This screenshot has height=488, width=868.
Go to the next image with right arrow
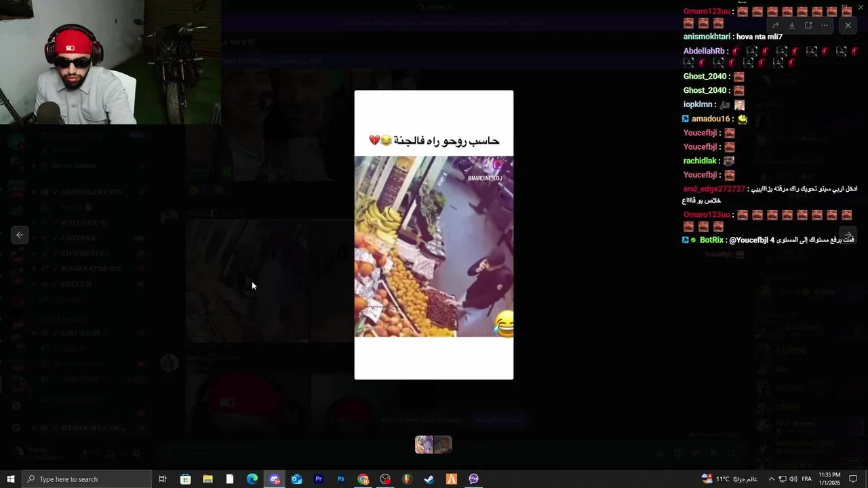click(x=848, y=235)
